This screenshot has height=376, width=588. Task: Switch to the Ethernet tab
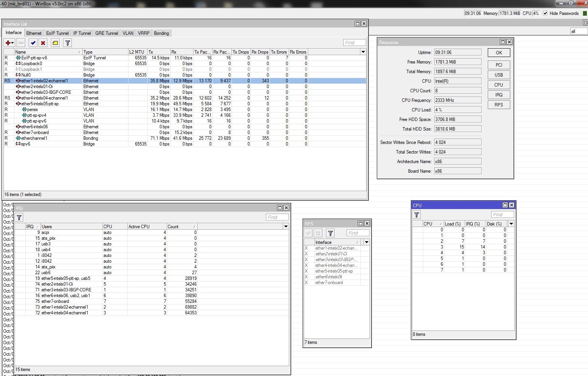point(34,33)
